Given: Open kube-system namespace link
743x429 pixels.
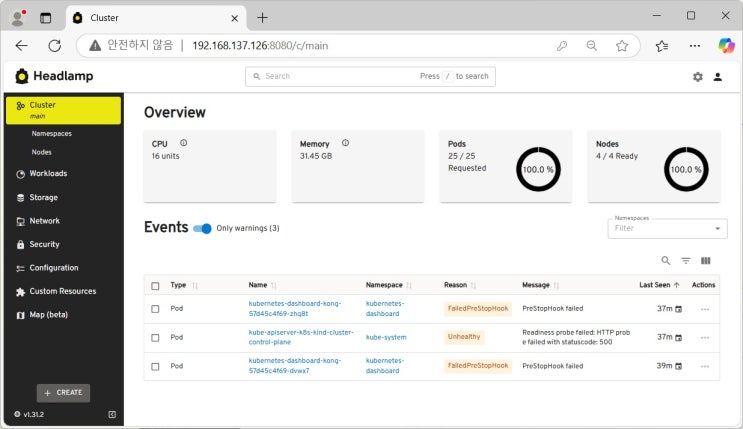Looking at the screenshot, I should (x=386, y=338).
